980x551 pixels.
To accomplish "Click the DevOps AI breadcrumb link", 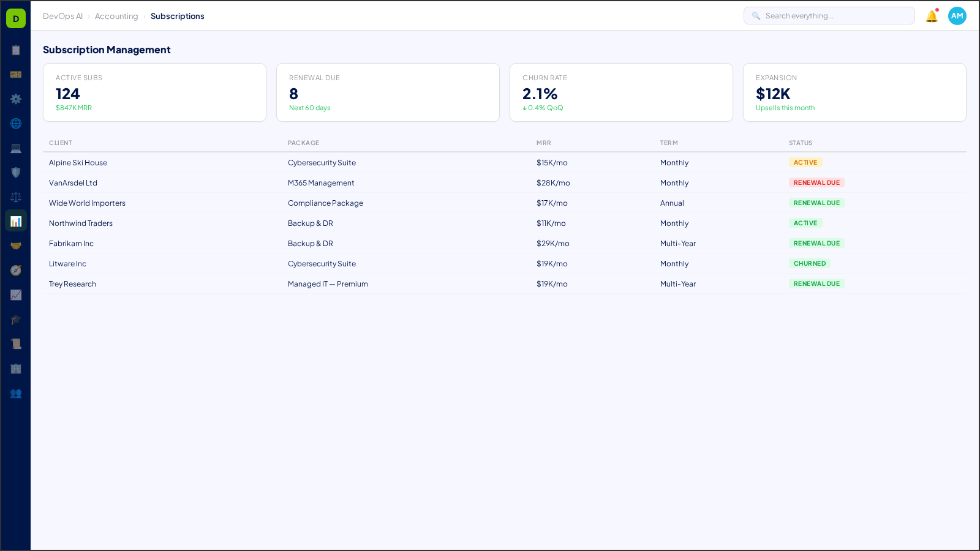I will (x=63, y=16).
